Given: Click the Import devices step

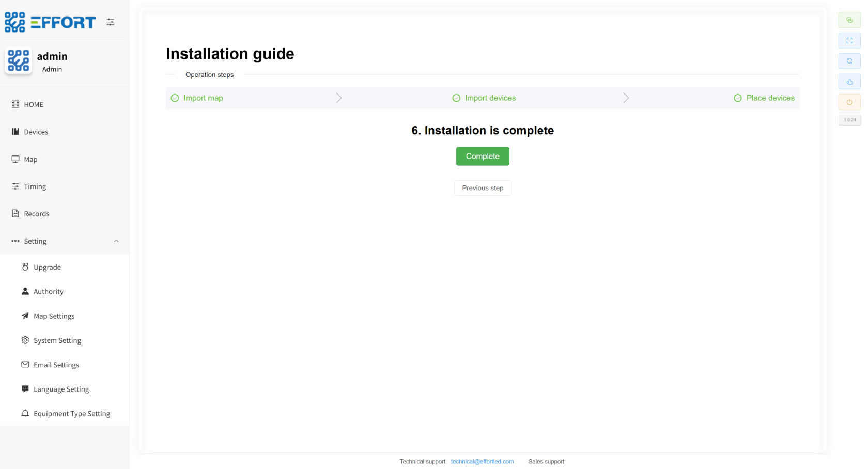Looking at the screenshot, I should point(490,98).
